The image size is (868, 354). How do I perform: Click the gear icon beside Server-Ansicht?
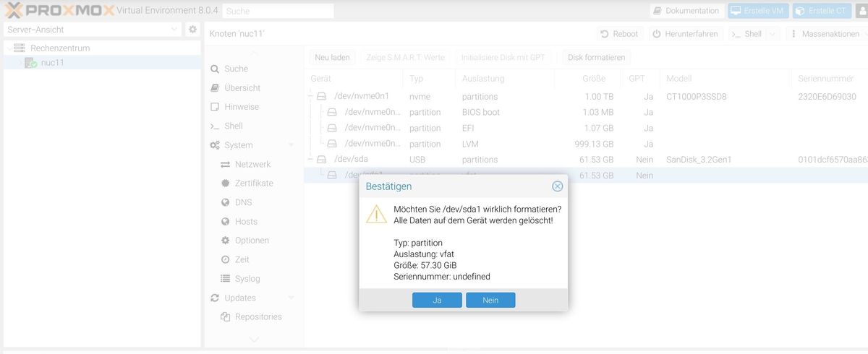pyautogui.click(x=192, y=30)
